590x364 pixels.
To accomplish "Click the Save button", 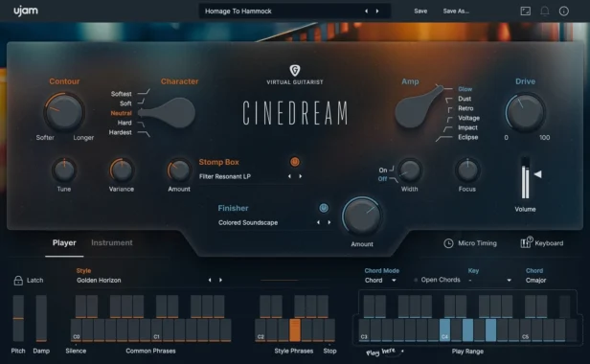I will [x=420, y=11].
